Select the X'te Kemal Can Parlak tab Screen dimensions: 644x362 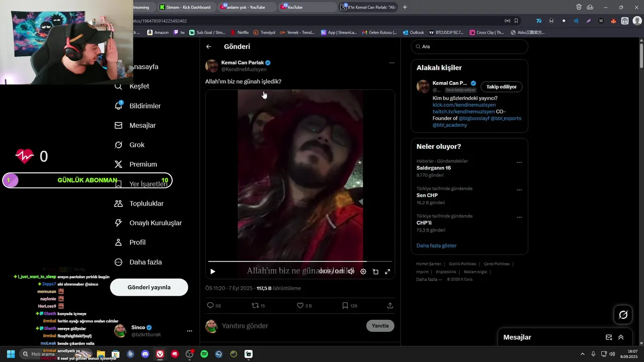368,7
